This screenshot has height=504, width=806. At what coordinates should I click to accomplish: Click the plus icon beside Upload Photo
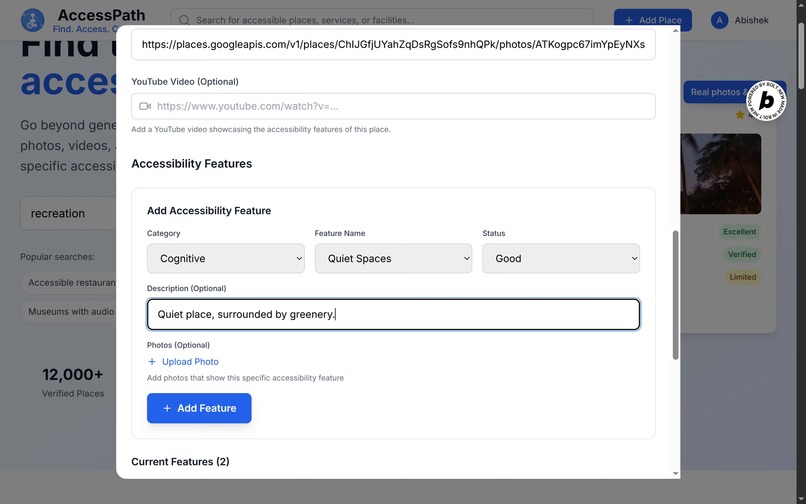pos(152,362)
